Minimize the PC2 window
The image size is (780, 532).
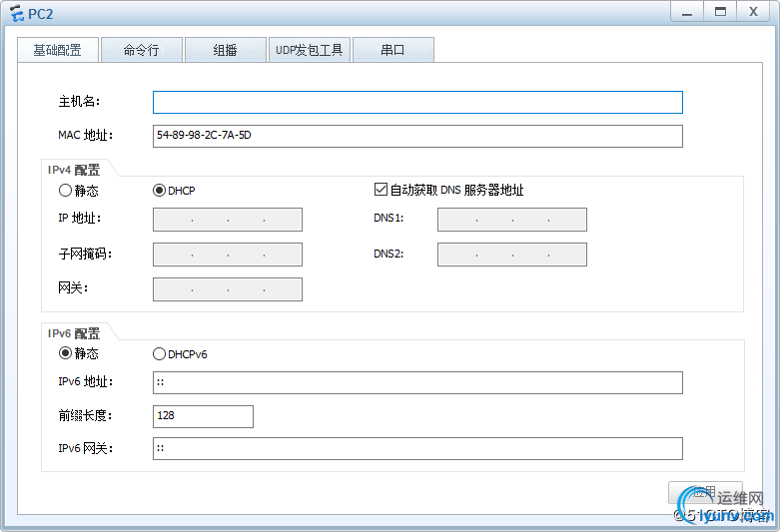687,12
